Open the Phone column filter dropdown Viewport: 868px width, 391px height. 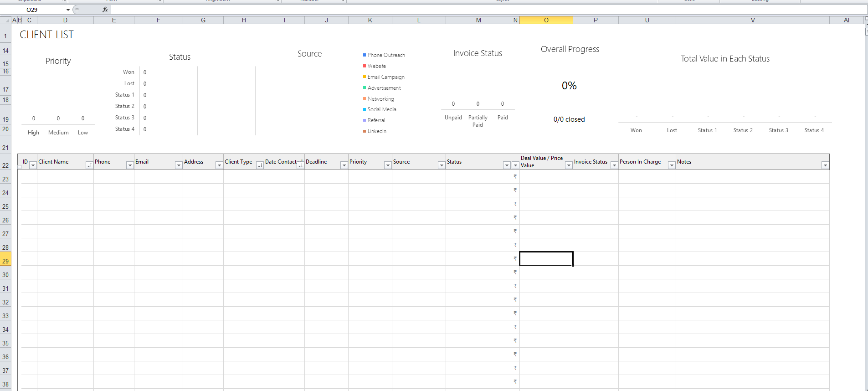click(x=130, y=165)
